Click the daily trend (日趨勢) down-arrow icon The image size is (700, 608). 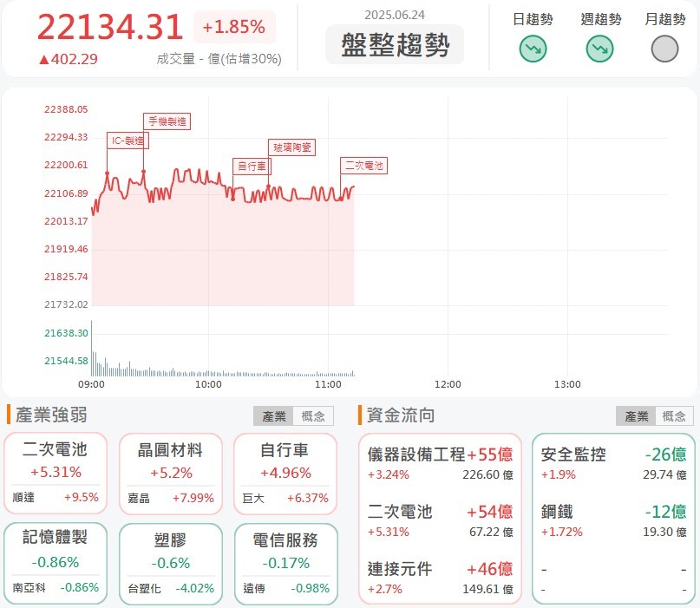[533, 49]
